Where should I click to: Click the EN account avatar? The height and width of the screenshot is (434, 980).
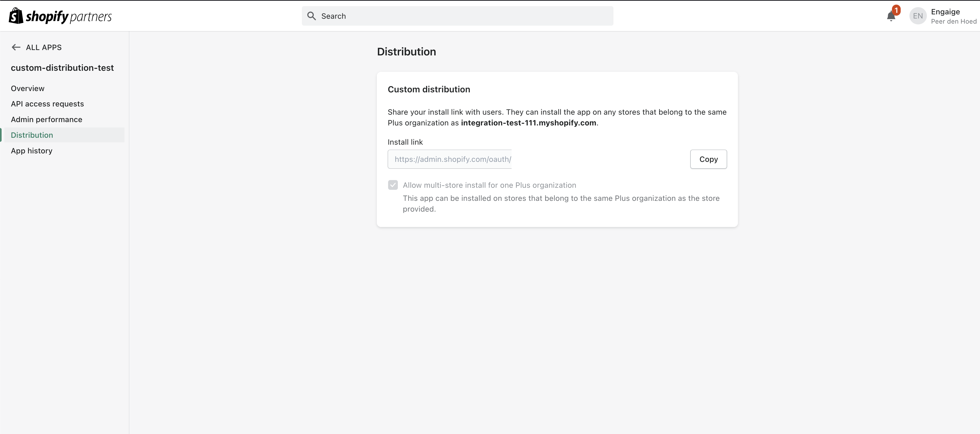[x=918, y=16]
